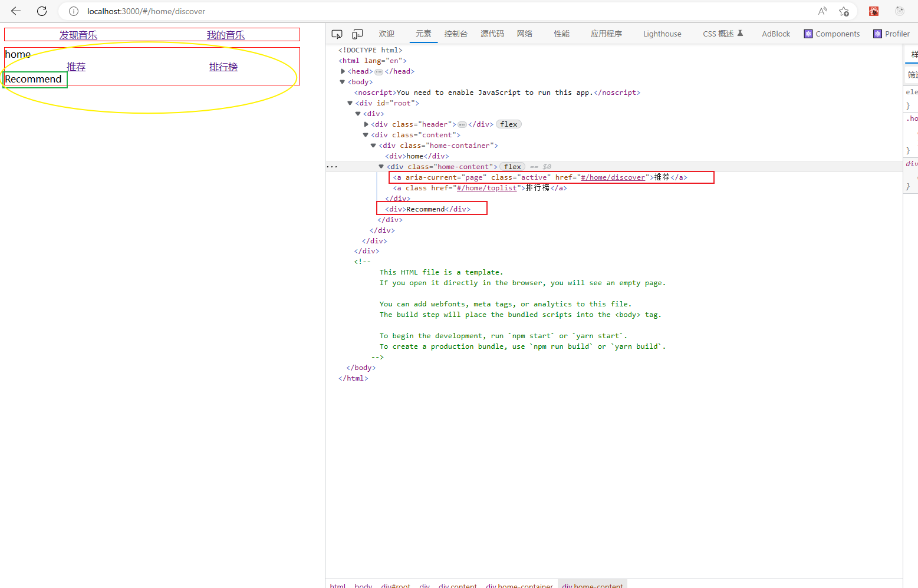This screenshot has width=918, height=588.
Task: Open the row actions ellipsis beside home-content
Action: tap(332, 167)
